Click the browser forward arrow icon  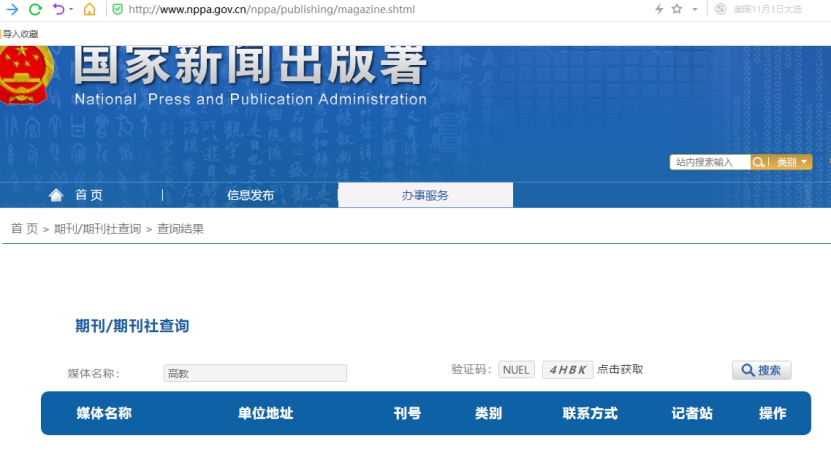12,9
